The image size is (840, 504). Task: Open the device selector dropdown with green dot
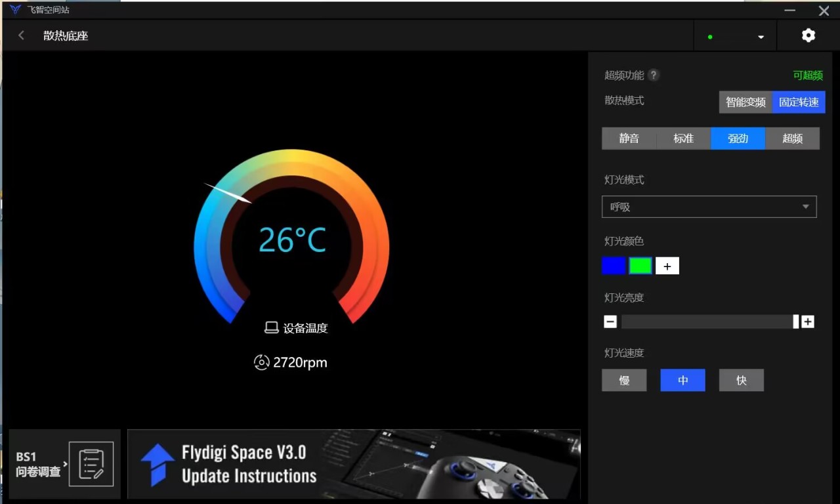[735, 36]
